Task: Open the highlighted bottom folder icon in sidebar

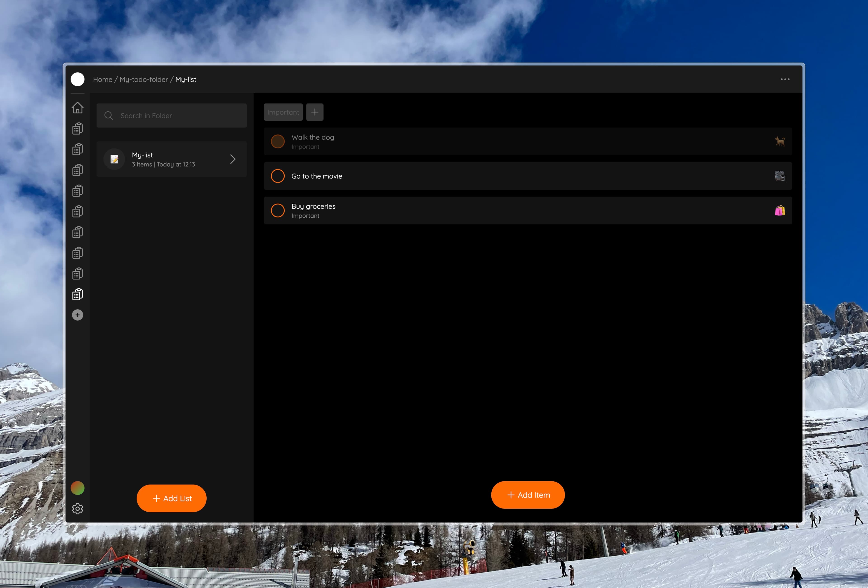Action: click(77, 294)
